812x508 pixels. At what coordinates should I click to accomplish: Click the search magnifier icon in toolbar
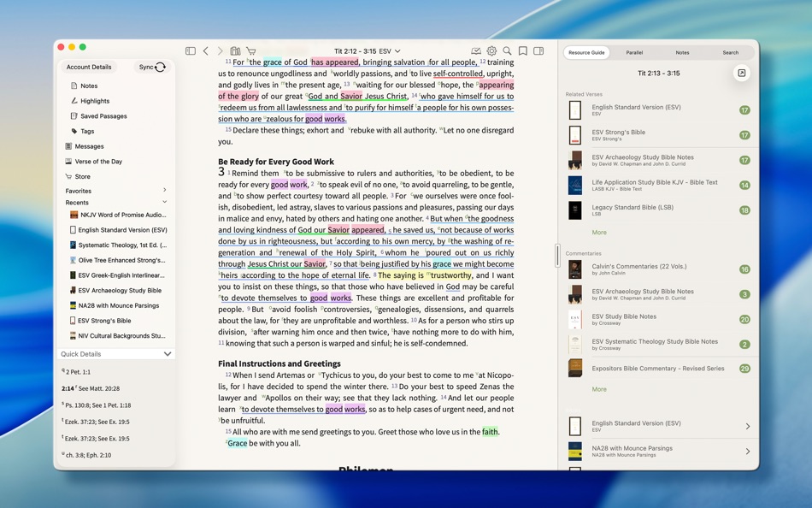(508, 50)
